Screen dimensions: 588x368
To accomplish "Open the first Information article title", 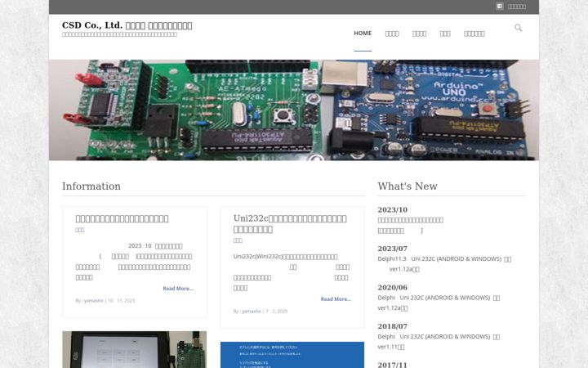I will pyautogui.click(x=122, y=218).
